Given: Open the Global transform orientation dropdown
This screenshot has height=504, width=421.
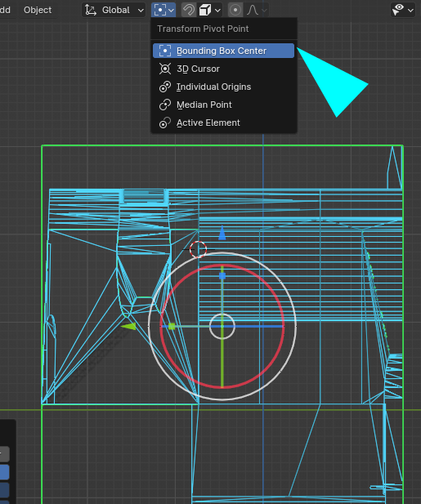Looking at the screenshot, I should [x=114, y=11].
